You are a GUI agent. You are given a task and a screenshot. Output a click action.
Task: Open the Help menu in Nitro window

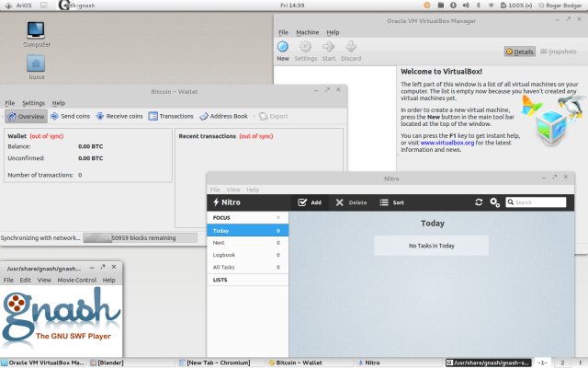click(x=253, y=190)
